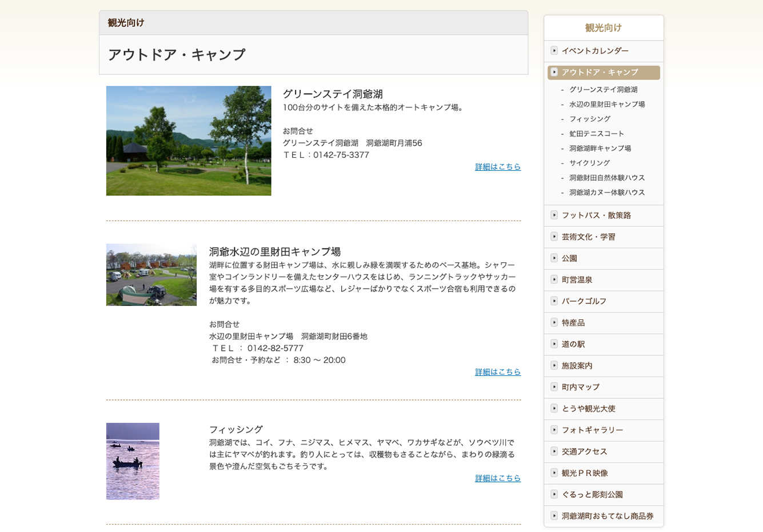
Task: Click お問合せ・予約など 8:30 〜 20:00 text
Action: pos(279,360)
